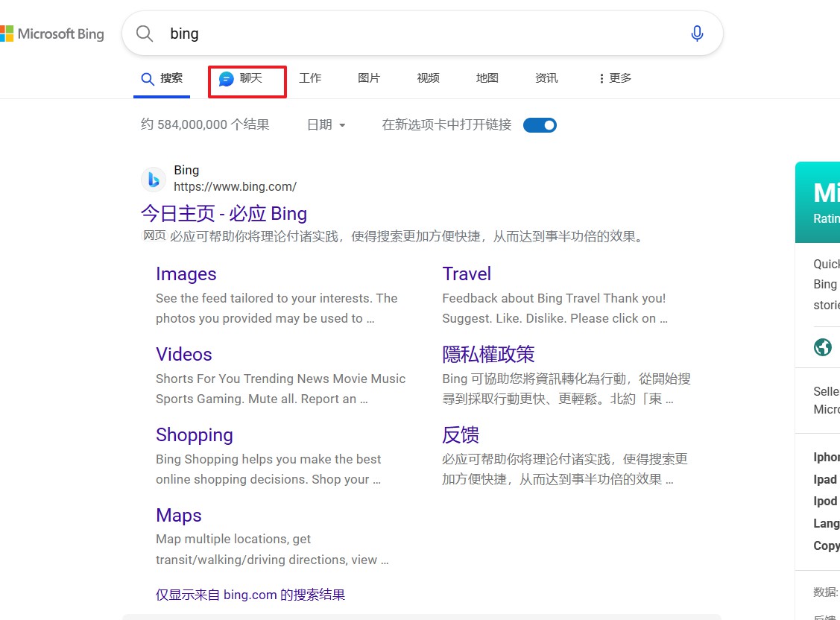Open the 反馈 link

[461, 434]
